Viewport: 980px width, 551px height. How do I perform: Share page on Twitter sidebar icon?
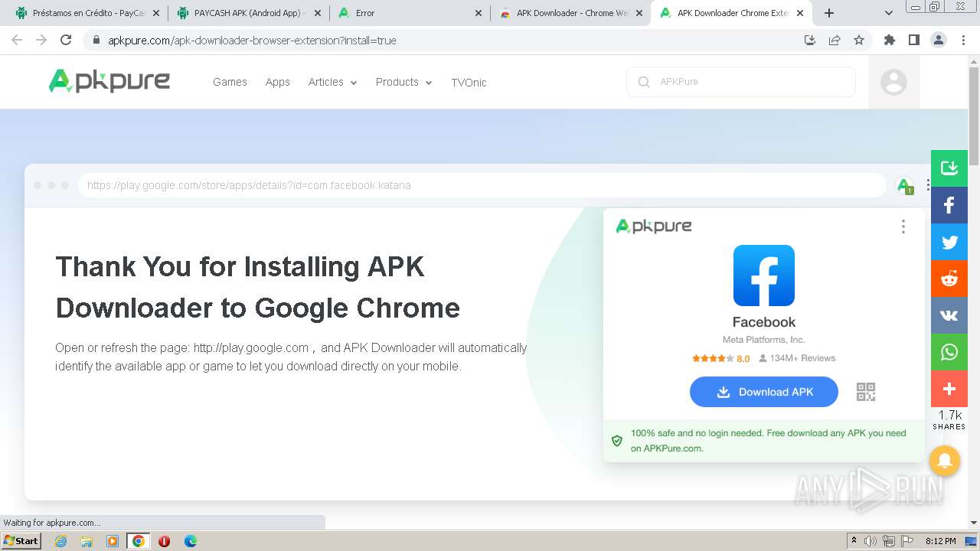pos(949,242)
